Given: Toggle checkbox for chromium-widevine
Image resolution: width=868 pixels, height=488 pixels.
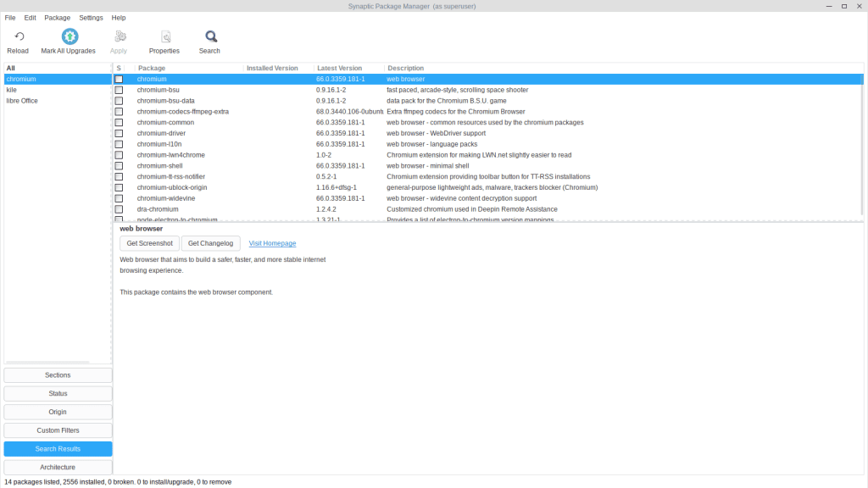Looking at the screenshot, I should click(x=119, y=198).
